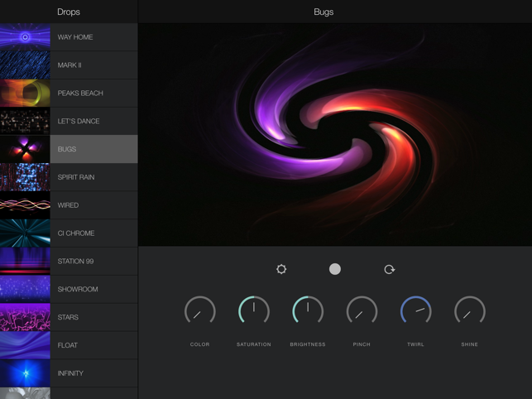Click the Infinity thumbnail image
The width and height of the screenshot is (532, 399).
tap(25, 373)
